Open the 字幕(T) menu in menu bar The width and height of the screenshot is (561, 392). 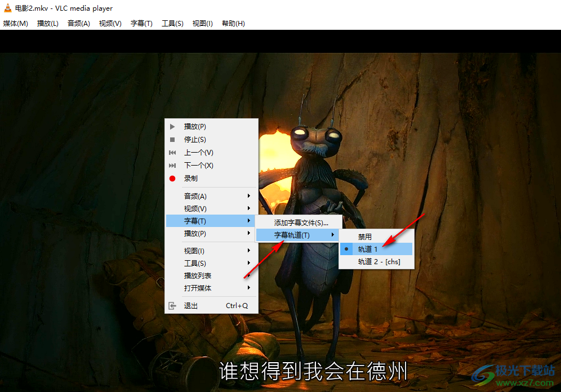coord(141,24)
